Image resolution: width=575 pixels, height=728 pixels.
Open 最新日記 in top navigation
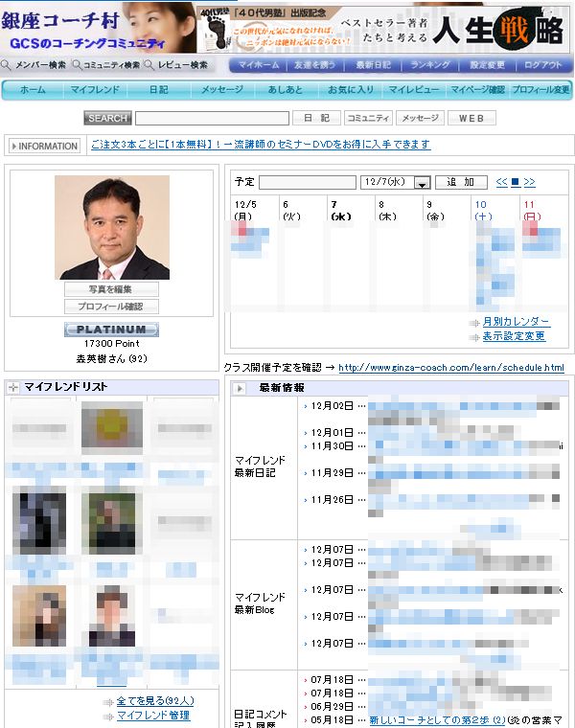[x=373, y=65]
